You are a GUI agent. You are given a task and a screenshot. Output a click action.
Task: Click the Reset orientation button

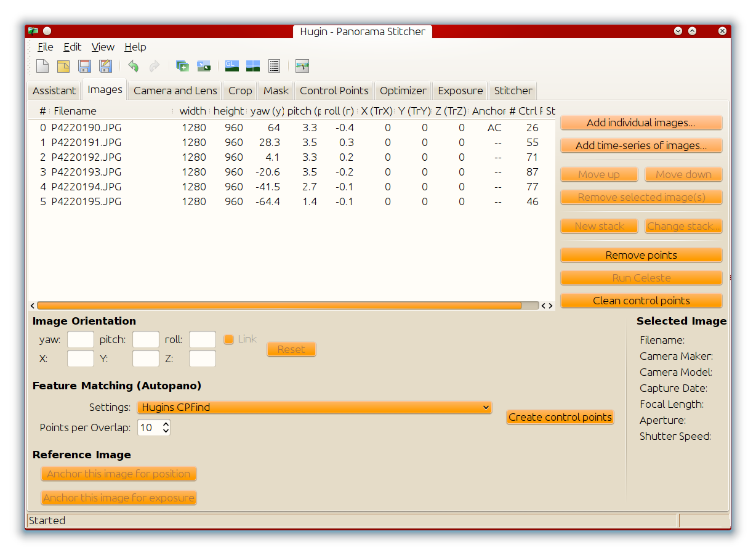(291, 349)
